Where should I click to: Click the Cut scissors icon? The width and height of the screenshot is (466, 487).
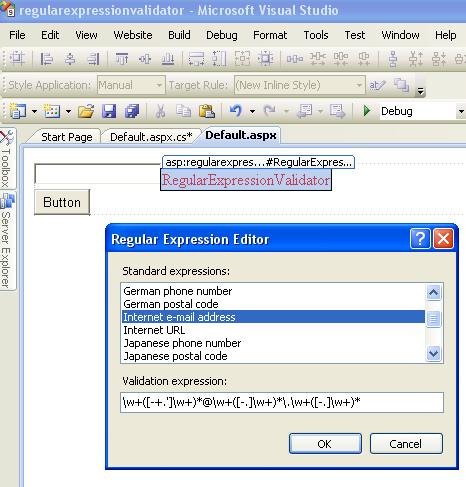click(160, 111)
